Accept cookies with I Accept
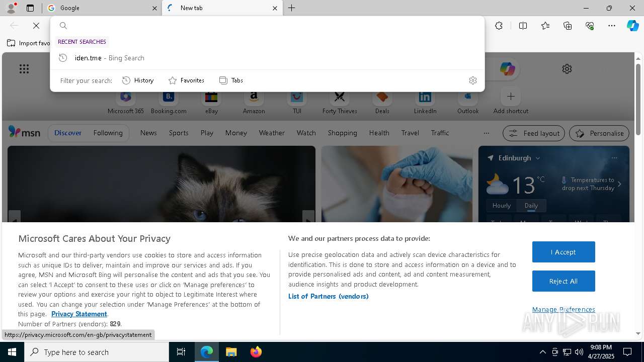Viewport: 644px width, 362px height. coord(563,252)
